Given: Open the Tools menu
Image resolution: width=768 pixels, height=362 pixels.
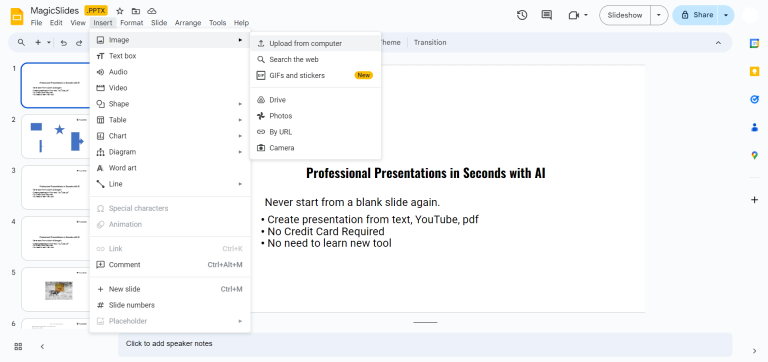Looking at the screenshot, I should 217,23.
